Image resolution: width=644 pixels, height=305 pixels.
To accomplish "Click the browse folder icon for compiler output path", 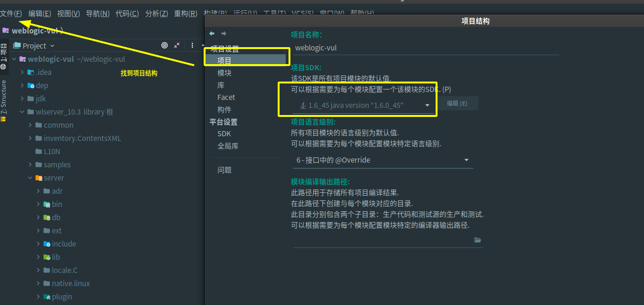I will tap(478, 240).
